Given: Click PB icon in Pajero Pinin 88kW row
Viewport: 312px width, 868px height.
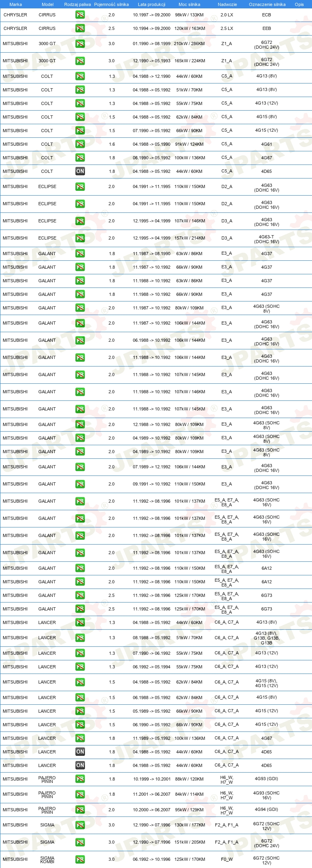Looking at the screenshot, I should coord(80,779).
